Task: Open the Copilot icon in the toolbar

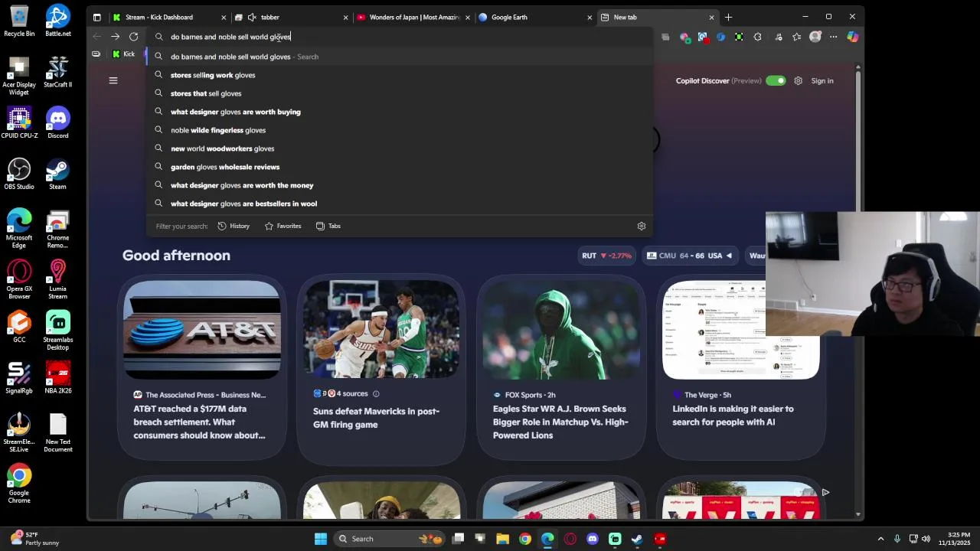Action: click(x=852, y=37)
